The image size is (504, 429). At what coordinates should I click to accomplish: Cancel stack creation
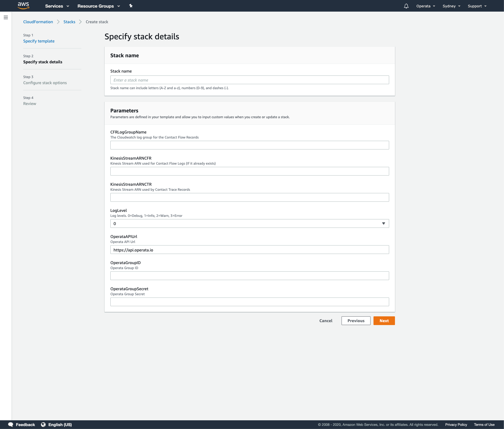coord(326,321)
